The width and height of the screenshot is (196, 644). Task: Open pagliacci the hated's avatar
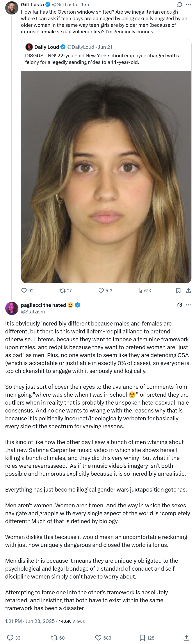click(x=12, y=308)
